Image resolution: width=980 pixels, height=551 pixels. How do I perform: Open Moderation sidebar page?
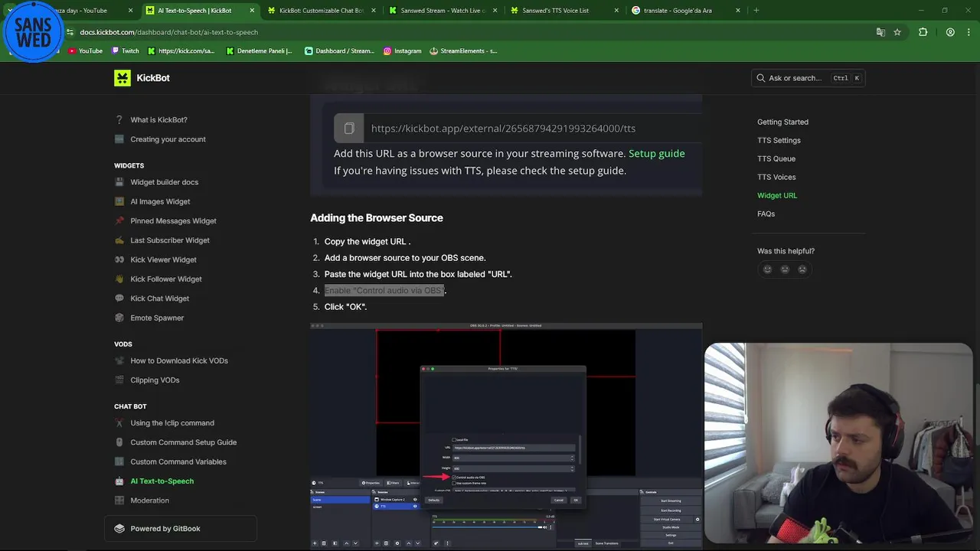(x=149, y=500)
